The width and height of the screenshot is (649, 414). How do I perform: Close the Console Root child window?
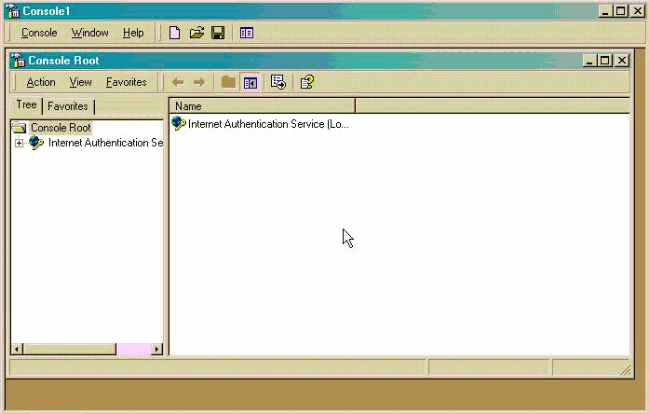pyautogui.click(x=621, y=61)
